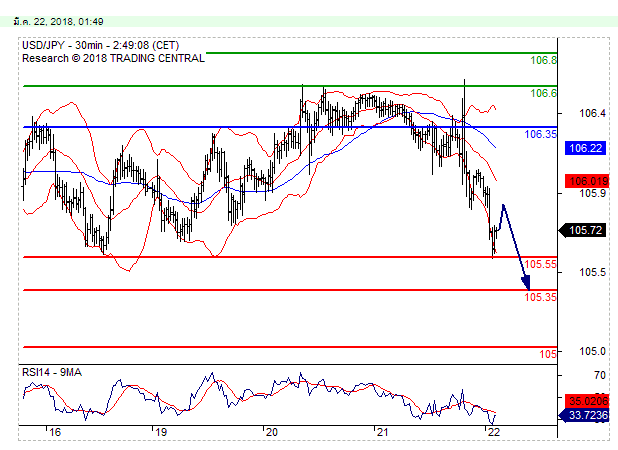Image resolution: width=618 pixels, height=450 pixels.
Task: Click the blue 33.7236 RSI value tag
Action: coord(584,414)
